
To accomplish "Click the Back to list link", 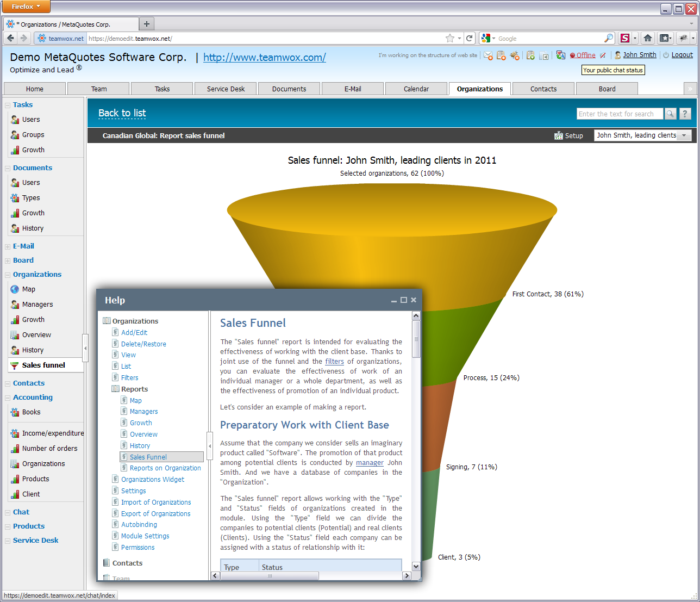I will pos(122,113).
